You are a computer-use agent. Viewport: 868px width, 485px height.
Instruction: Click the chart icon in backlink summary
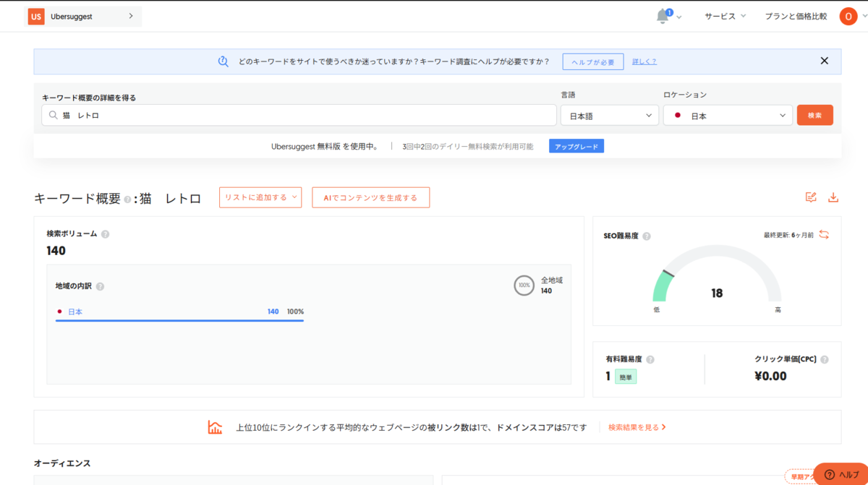(x=215, y=427)
